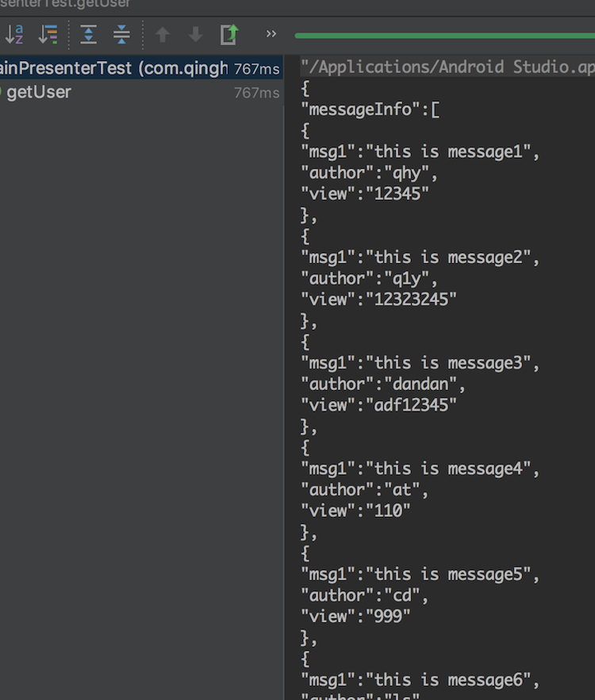The height and width of the screenshot is (700, 595).
Task: Click the "this is message6" output line
Action: click(420, 680)
